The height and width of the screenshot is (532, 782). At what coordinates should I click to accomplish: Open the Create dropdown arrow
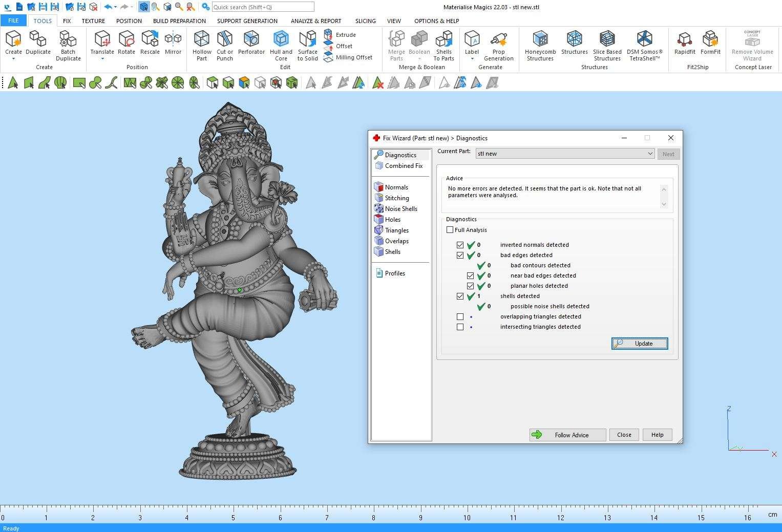(13, 59)
